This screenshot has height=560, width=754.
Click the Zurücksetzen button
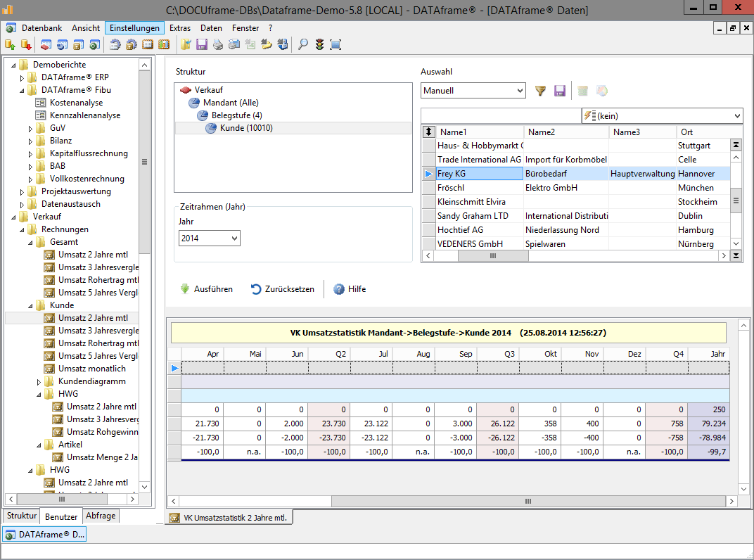pos(282,289)
